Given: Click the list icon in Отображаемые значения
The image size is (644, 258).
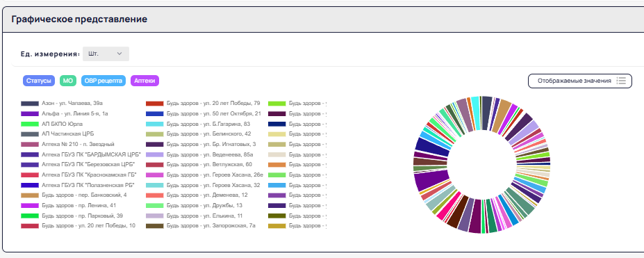Looking at the screenshot, I should click(621, 81).
